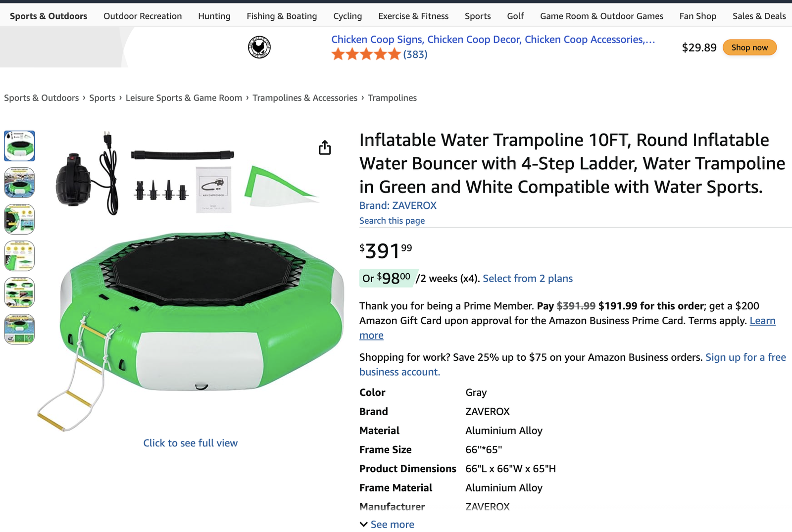792x532 pixels.
Task: Click the Trampolines breadcrumb link
Action: point(392,97)
